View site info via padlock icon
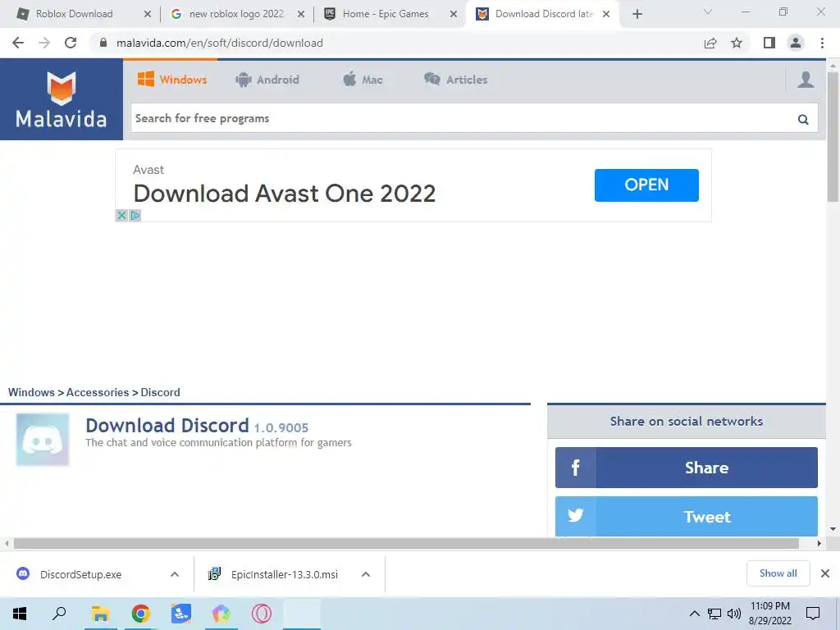Image resolution: width=840 pixels, height=630 pixels. 103,43
